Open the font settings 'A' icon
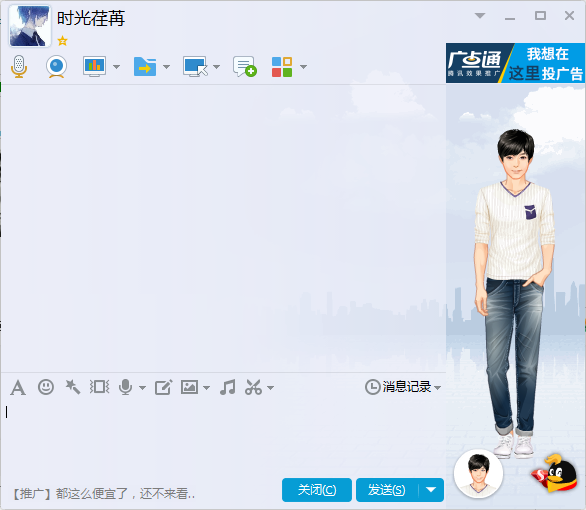The width and height of the screenshot is (586, 510). point(18,387)
